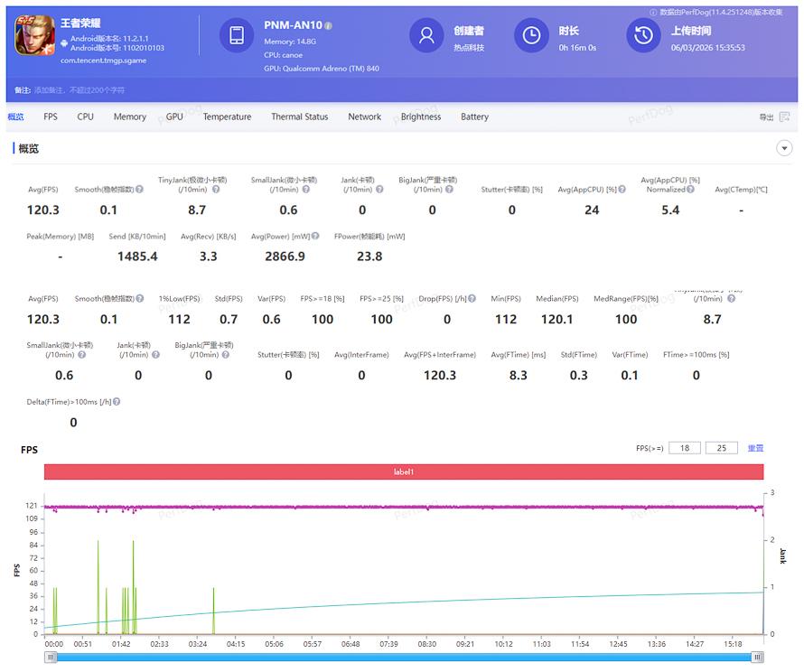Go to the Network tab
The height and width of the screenshot is (672, 804).
364,117
